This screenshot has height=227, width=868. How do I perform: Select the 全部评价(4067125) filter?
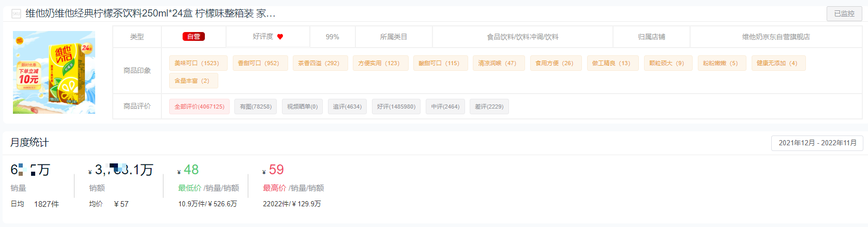pos(199,107)
